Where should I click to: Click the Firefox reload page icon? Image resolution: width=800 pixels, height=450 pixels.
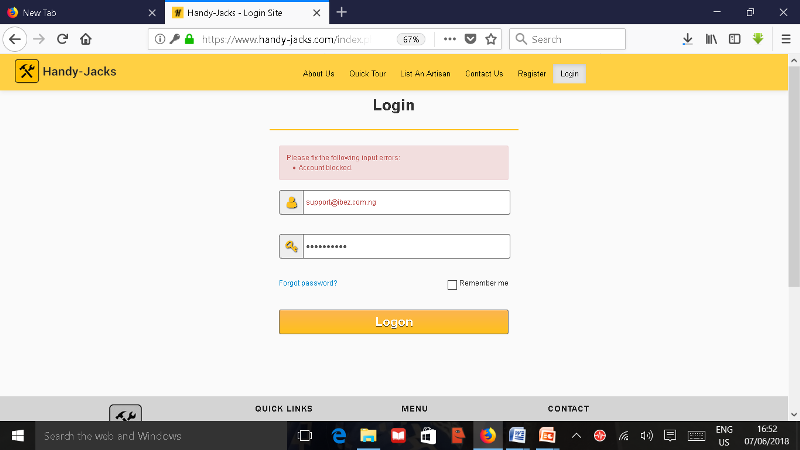pyautogui.click(x=62, y=39)
